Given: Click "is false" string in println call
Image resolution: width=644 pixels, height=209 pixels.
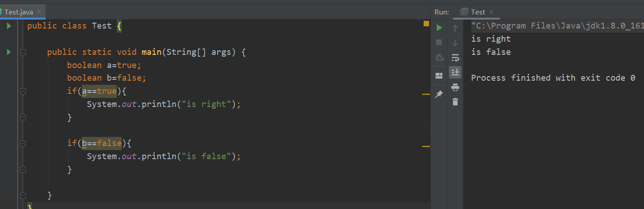Looking at the screenshot, I should [207, 156].
